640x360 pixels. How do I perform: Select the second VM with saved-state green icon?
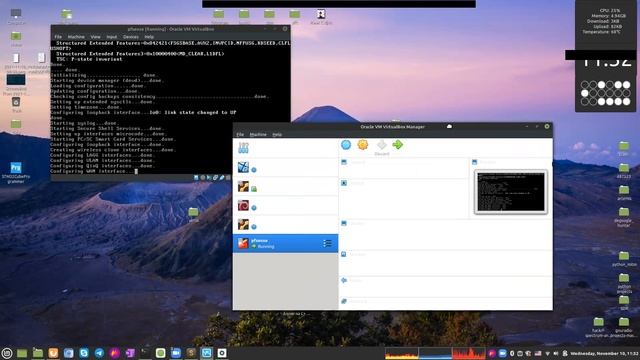pos(285,187)
